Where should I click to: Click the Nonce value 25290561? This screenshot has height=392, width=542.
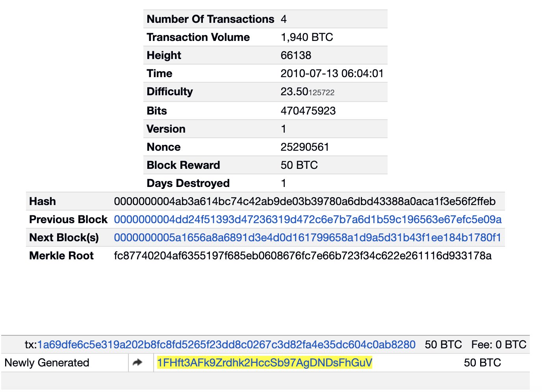pyautogui.click(x=304, y=147)
